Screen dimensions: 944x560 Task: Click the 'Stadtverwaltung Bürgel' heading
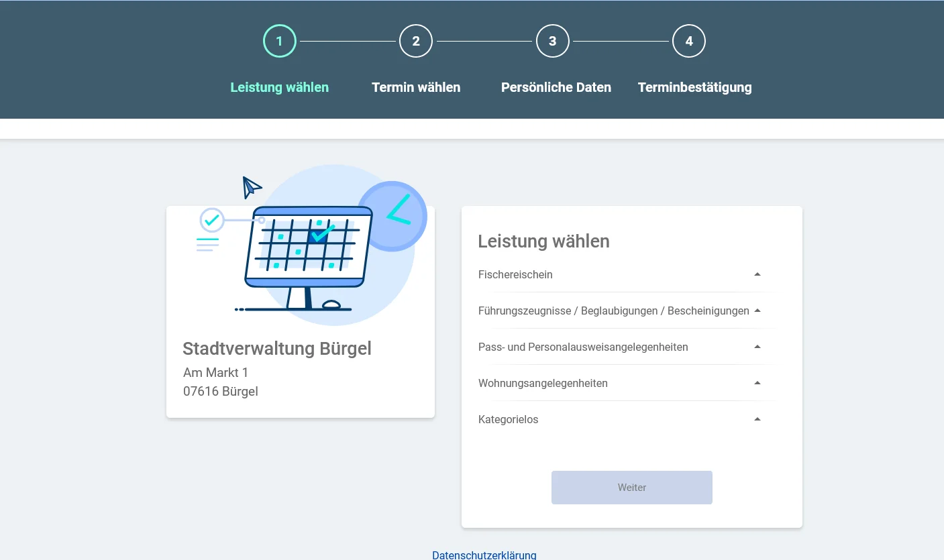point(277,349)
